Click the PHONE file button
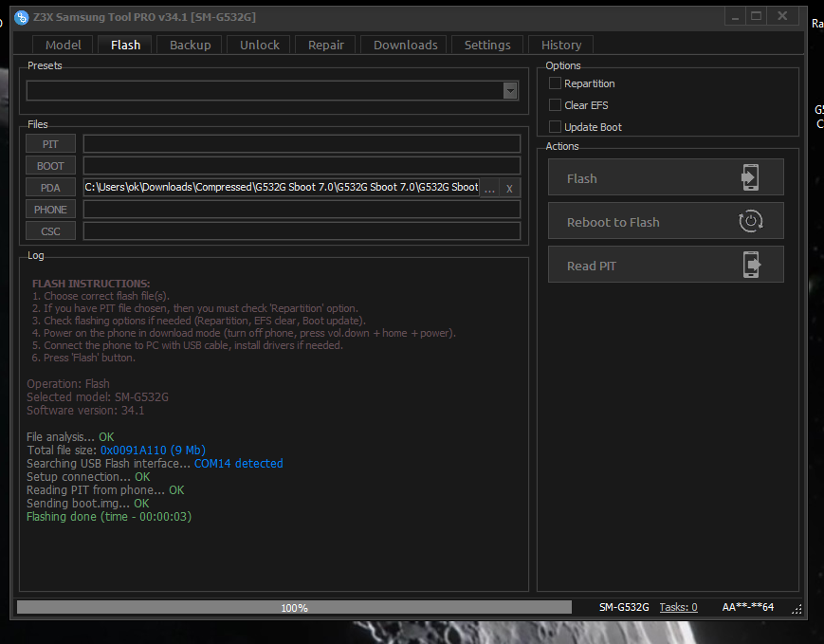The image size is (824, 644). [x=50, y=210]
